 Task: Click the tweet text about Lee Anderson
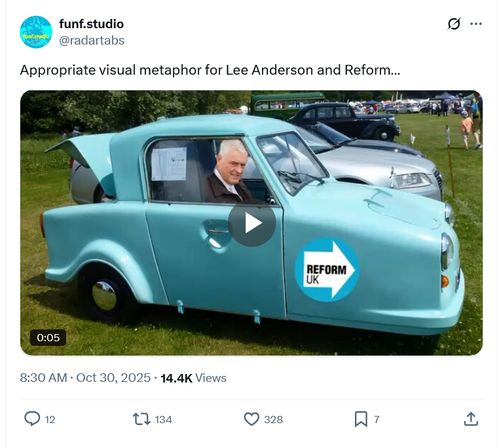pos(210,70)
